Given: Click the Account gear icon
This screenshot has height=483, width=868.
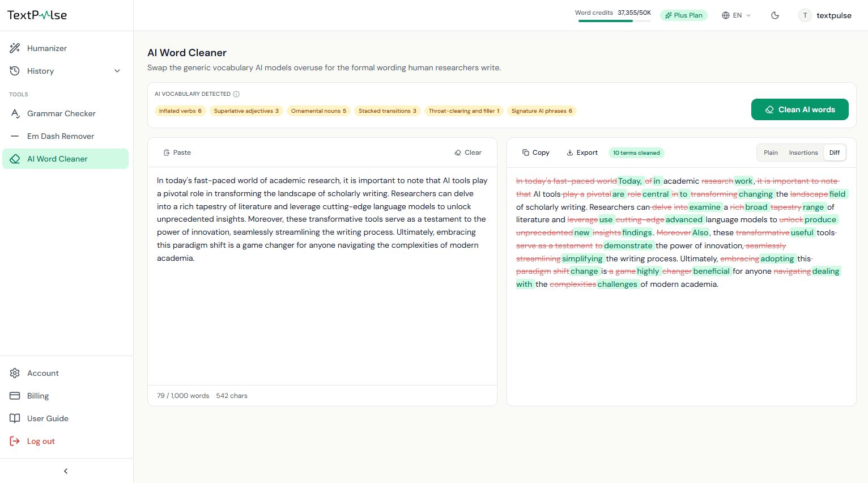Looking at the screenshot, I should (x=15, y=373).
